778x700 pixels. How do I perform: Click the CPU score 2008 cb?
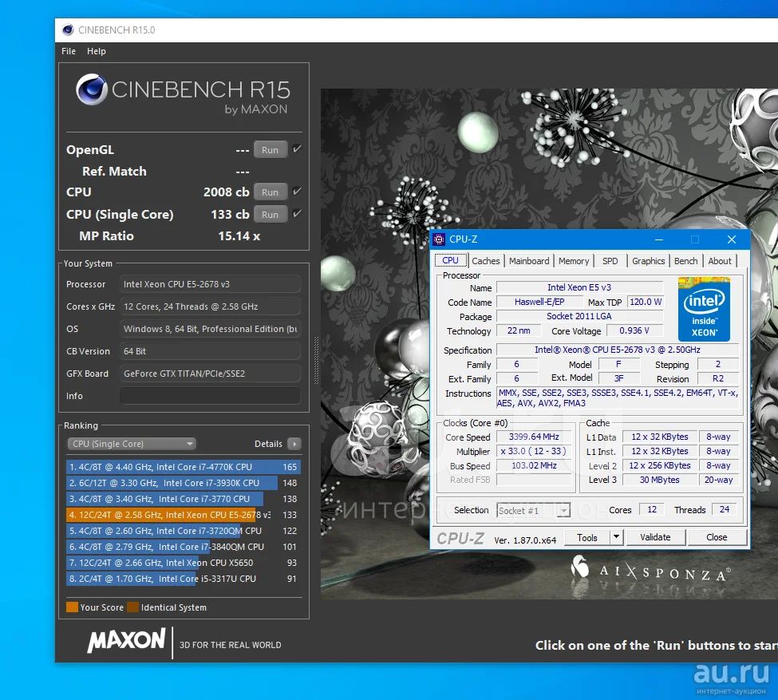click(227, 192)
